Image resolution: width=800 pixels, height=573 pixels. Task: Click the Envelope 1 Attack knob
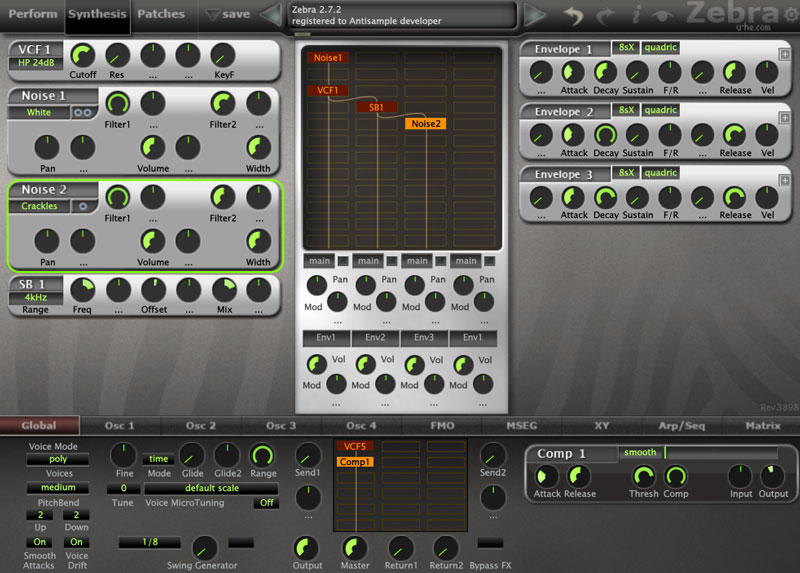click(x=573, y=72)
